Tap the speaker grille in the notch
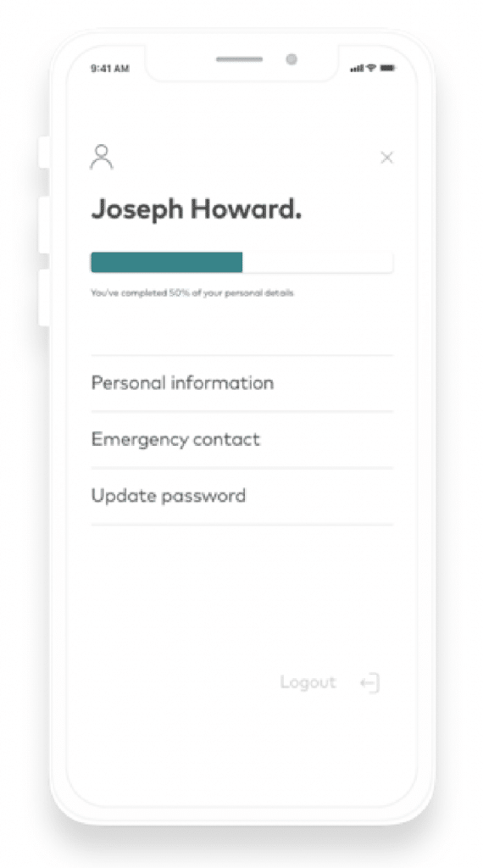Viewport: 483px width, 868px height. (x=239, y=59)
